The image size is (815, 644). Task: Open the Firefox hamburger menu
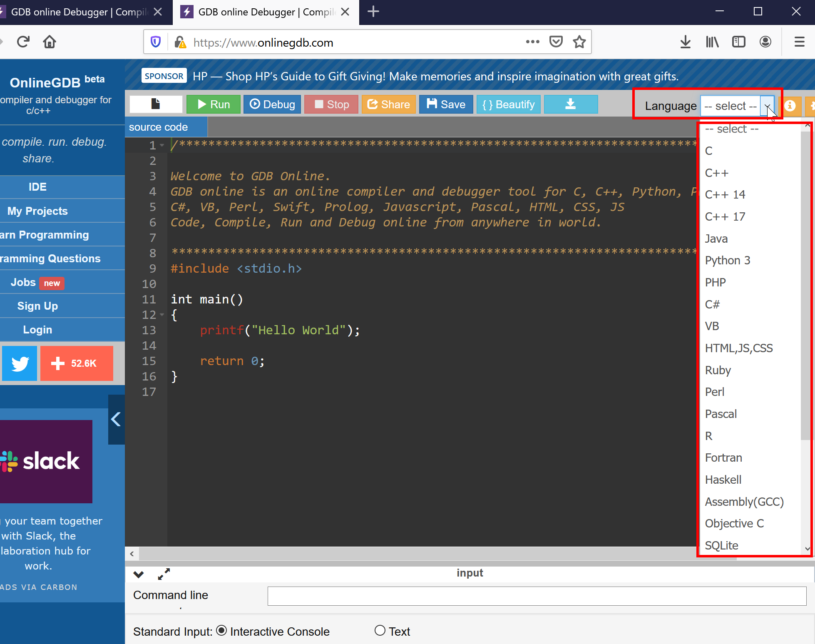pos(799,42)
